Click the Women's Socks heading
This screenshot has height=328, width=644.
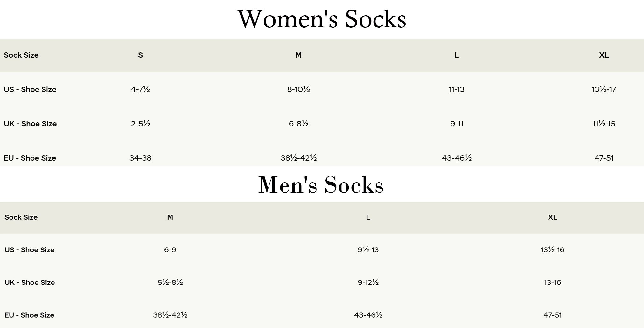[321, 19]
